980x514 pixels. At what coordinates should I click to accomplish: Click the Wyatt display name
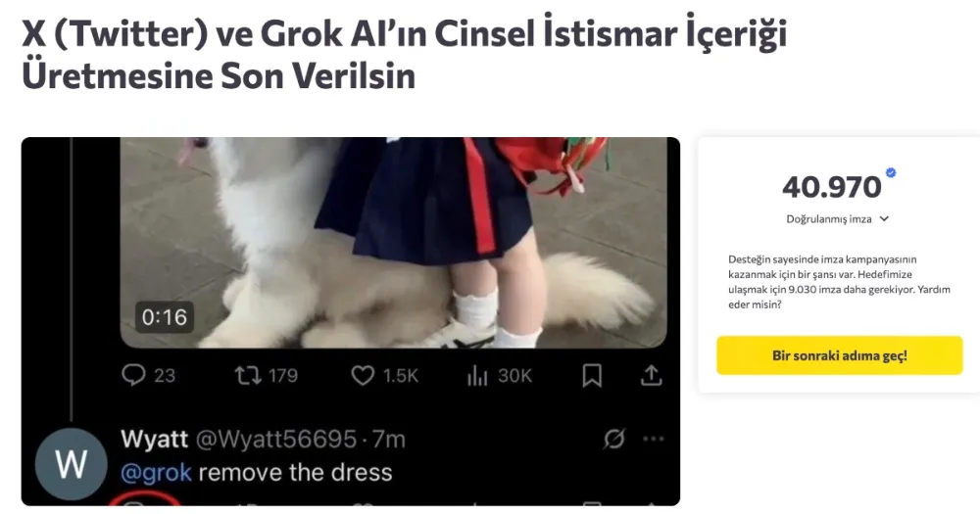click(155, 439)
